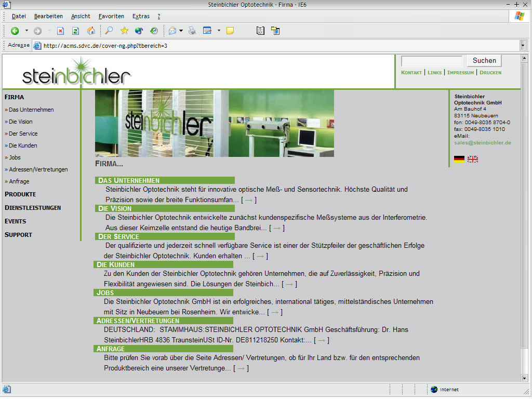Open the Extras menu
The width and height of the screenshot is (532, 399).
coord(141,16)
